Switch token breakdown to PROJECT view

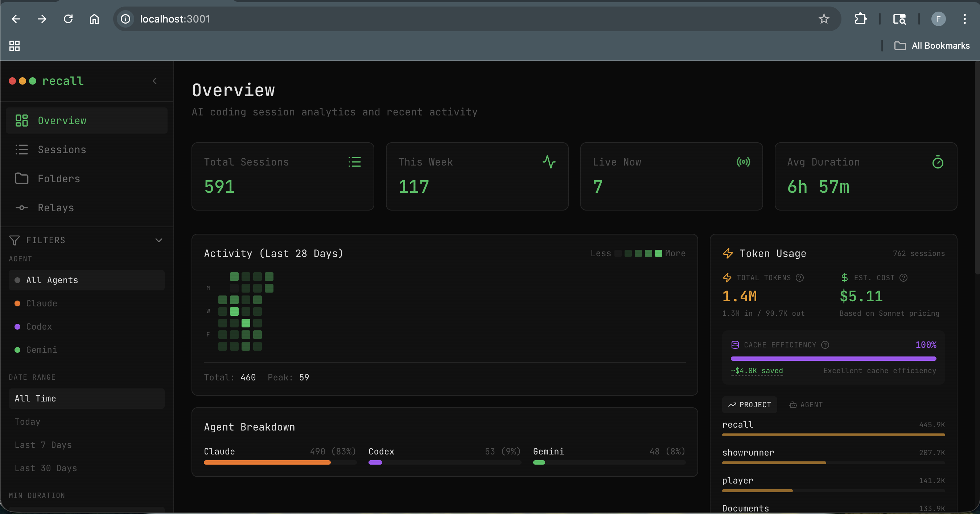click(749, 404)
